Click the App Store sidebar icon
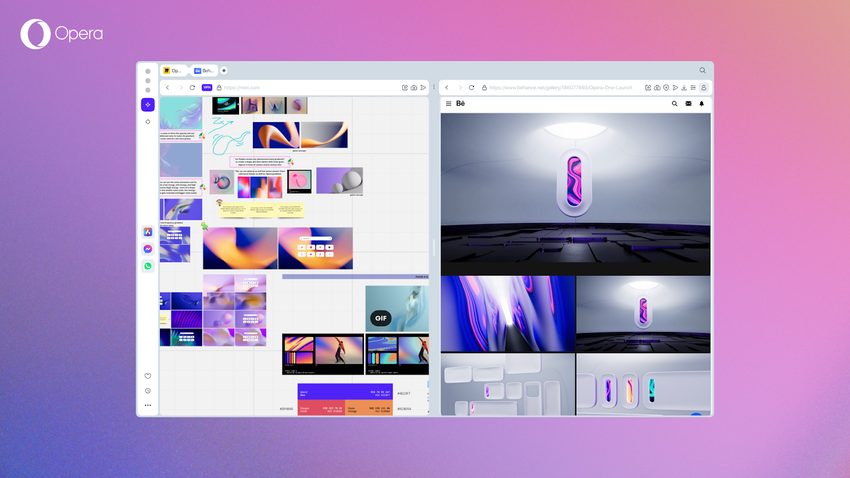 tap(148, 232)
